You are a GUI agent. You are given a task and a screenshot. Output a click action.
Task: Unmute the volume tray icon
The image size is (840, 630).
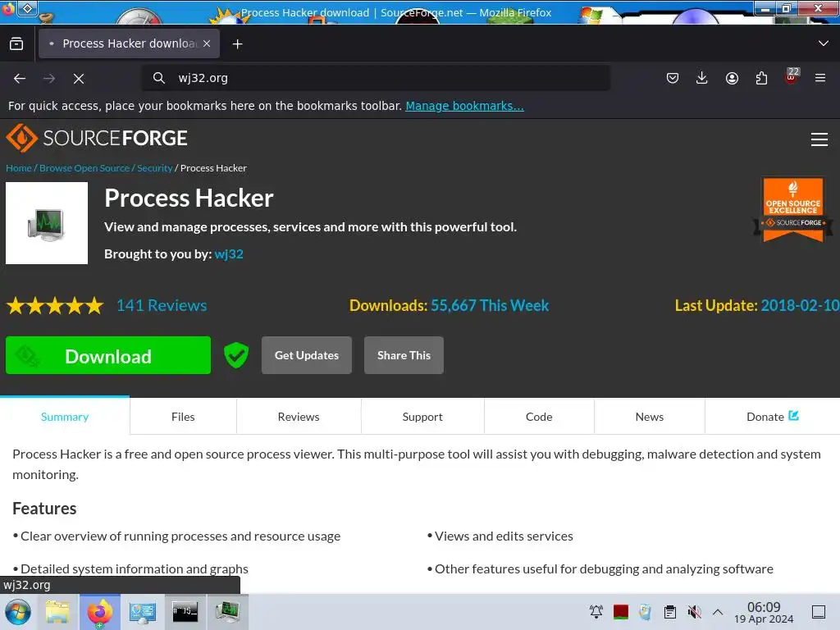694,612
